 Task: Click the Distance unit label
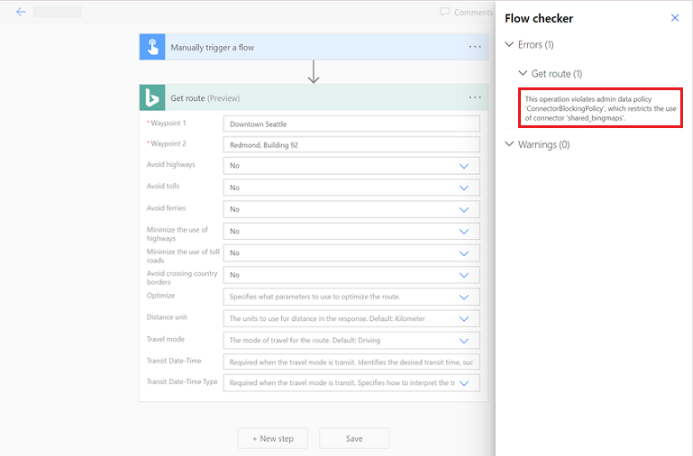[x=167, y=317]
